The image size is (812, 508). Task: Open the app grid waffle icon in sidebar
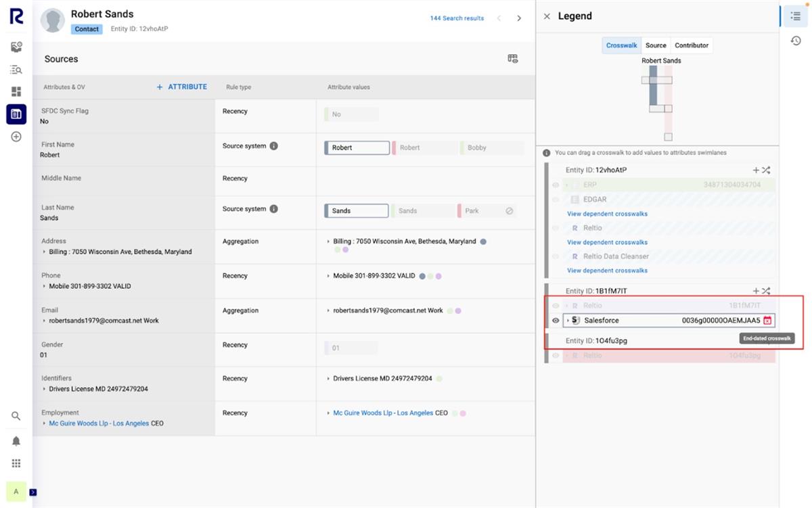click(16, 463)
